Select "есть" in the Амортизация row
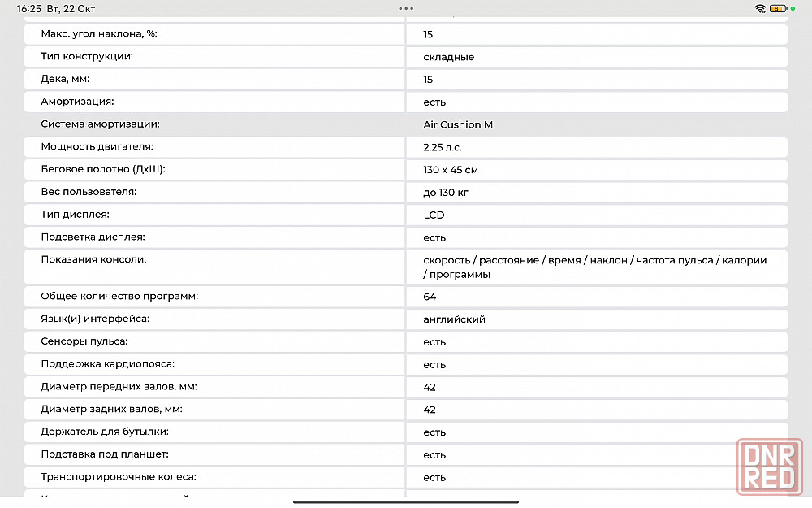The height and width of the screenshot is (508, 812). pos(434,102)
